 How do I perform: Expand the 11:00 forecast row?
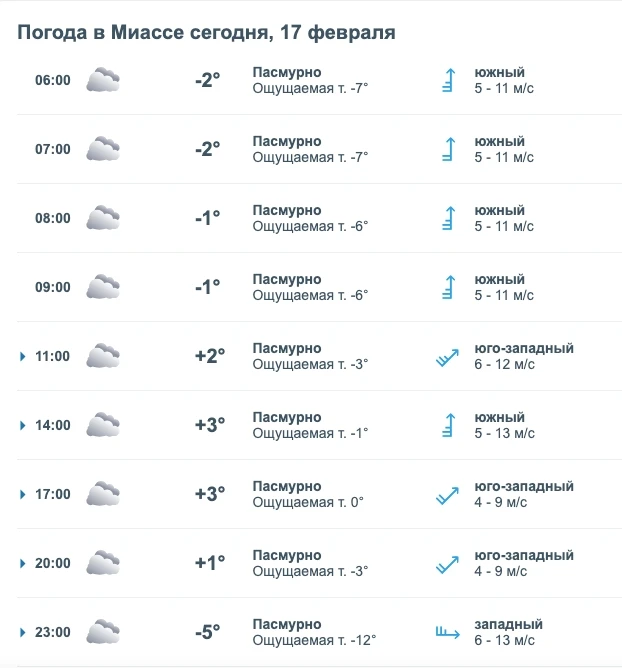click(22, 356)
